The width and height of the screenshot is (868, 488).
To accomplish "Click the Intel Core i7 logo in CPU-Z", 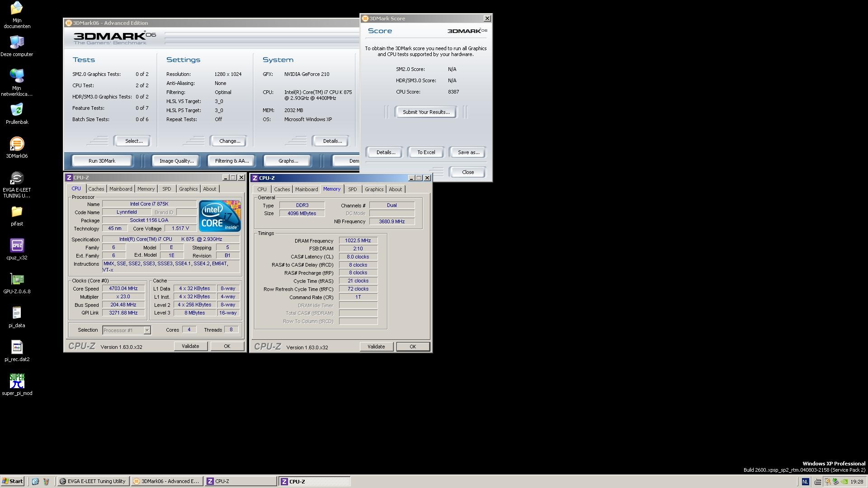I will pyautogui.click(x=220, y=216).
